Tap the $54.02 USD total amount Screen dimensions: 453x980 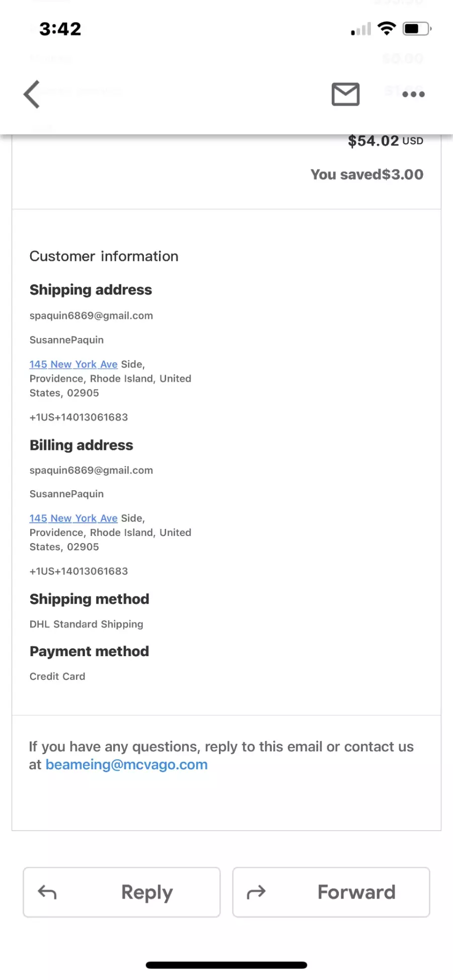[x=386, y=141]
